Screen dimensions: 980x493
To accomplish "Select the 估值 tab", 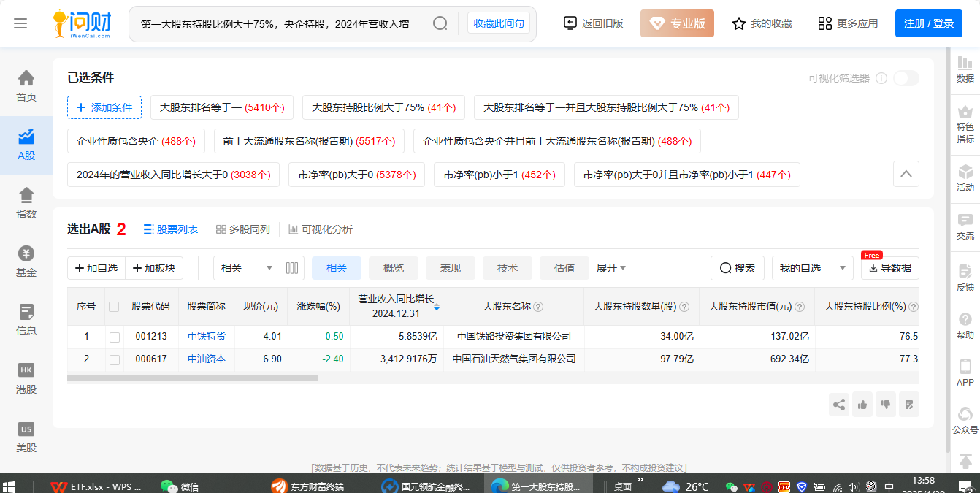I will 564,268.
